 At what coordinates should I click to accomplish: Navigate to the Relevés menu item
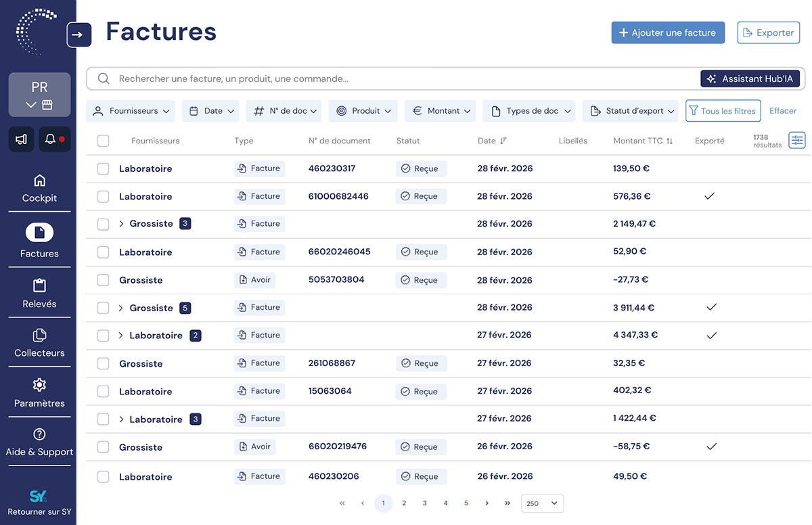tap(39, 294)
